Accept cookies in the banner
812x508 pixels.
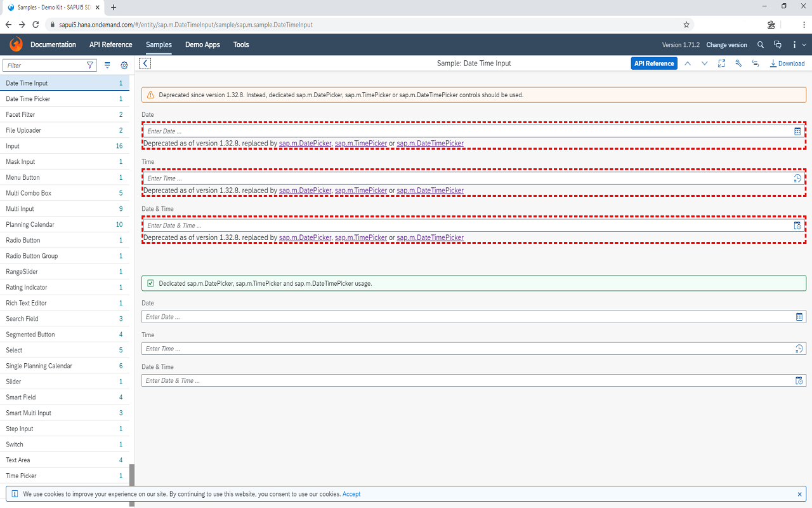pos(351,493)
